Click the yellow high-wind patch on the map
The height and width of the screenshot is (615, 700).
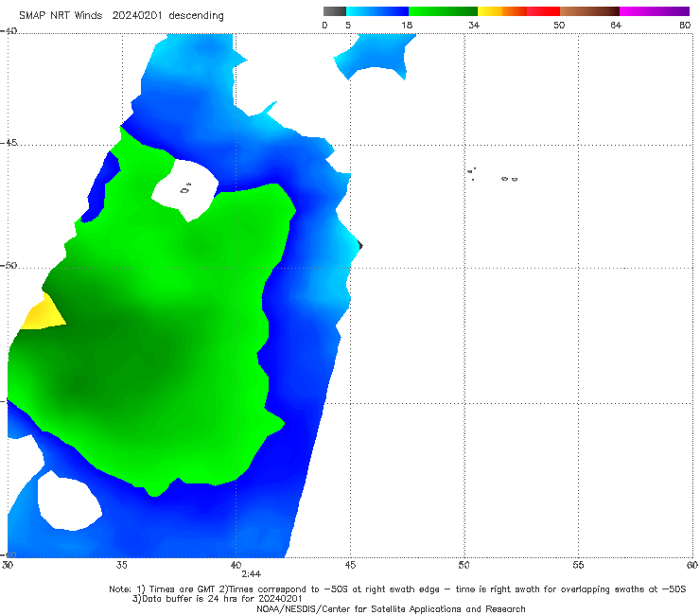pyautogui.click(x=43, y=314)
